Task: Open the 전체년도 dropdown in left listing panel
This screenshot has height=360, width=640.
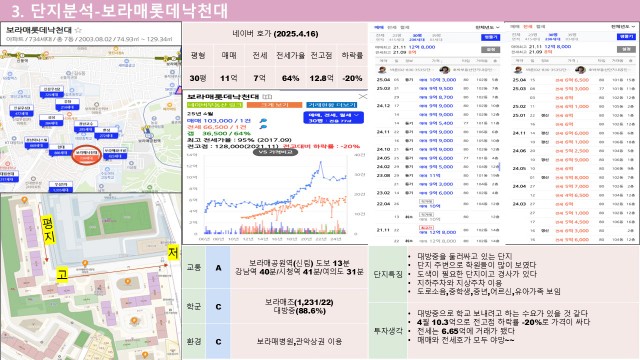Action: coord(487,27)
